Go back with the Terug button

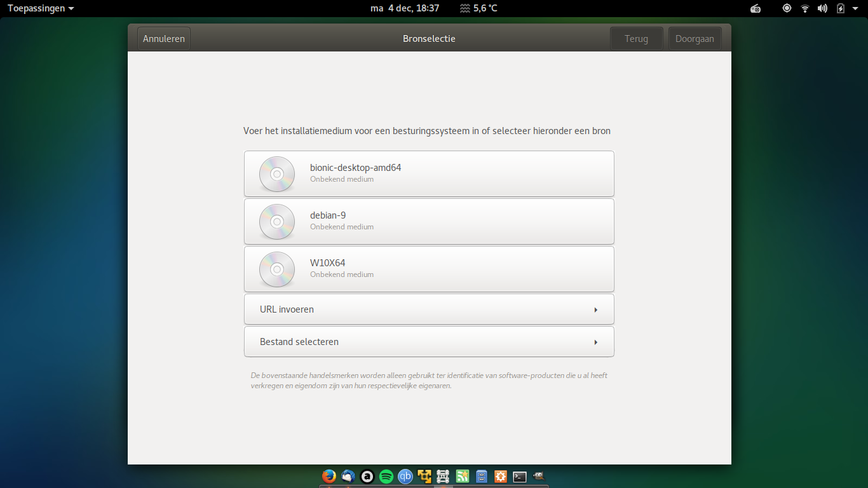(x=636, y=38)
